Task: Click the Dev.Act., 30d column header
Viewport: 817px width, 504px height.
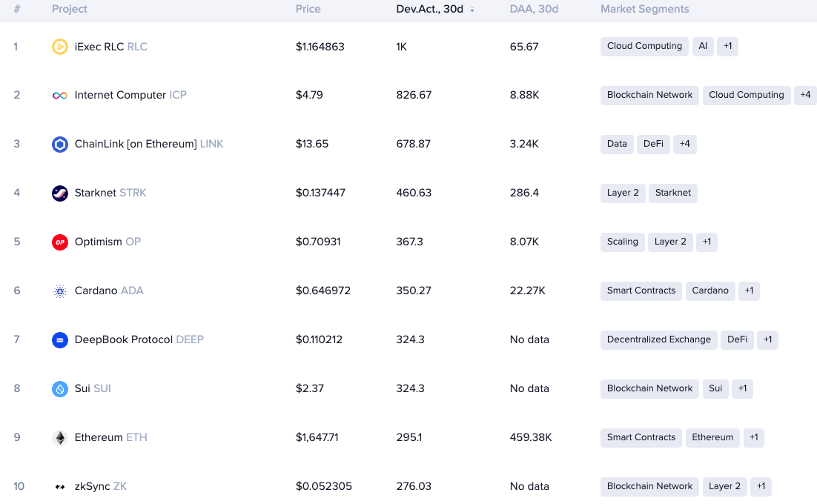Action: click(x=429, y=9)
